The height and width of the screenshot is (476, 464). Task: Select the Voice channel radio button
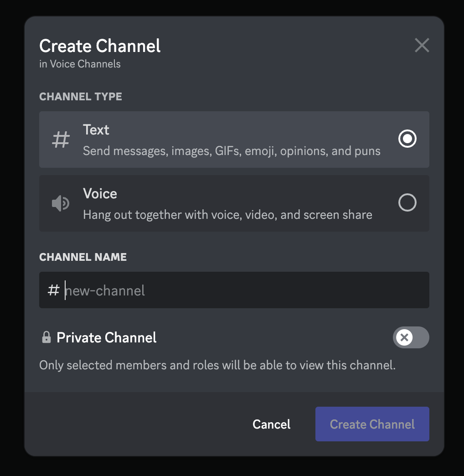(x=407, y=202)
